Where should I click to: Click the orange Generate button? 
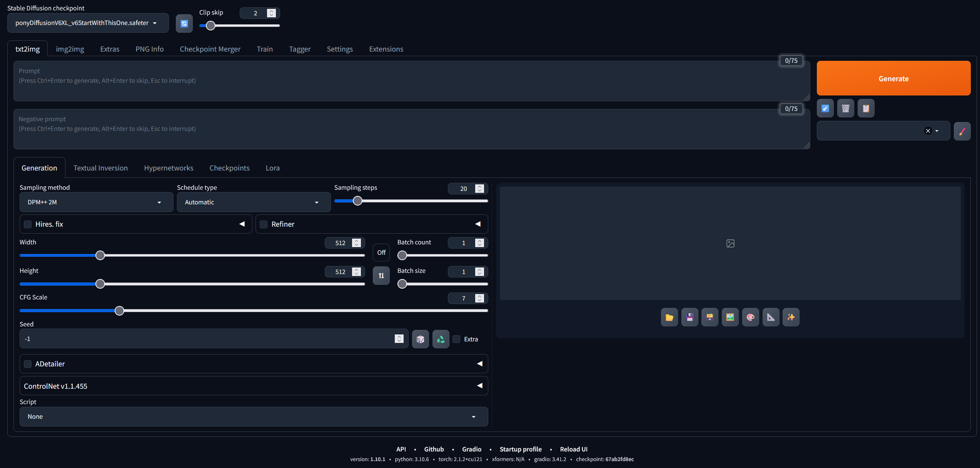[893, 79]
